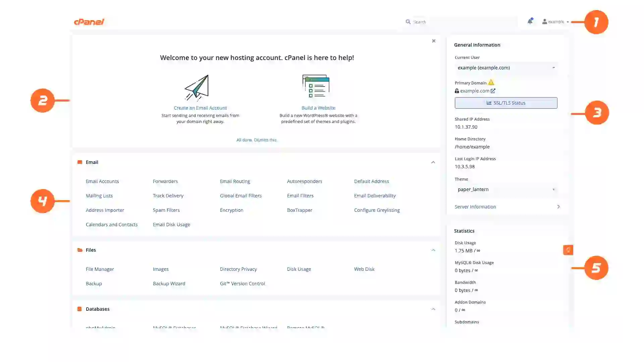Open Git Version Control
This screenshot has height=362, width=644.
click(x=243, y=284)
